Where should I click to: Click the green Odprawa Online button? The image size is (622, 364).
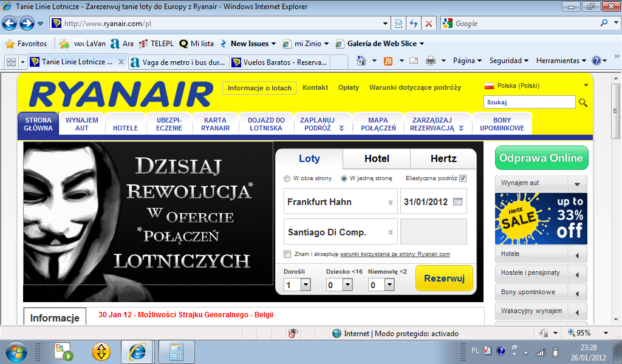pyautogui.click(x=541, y=158)
